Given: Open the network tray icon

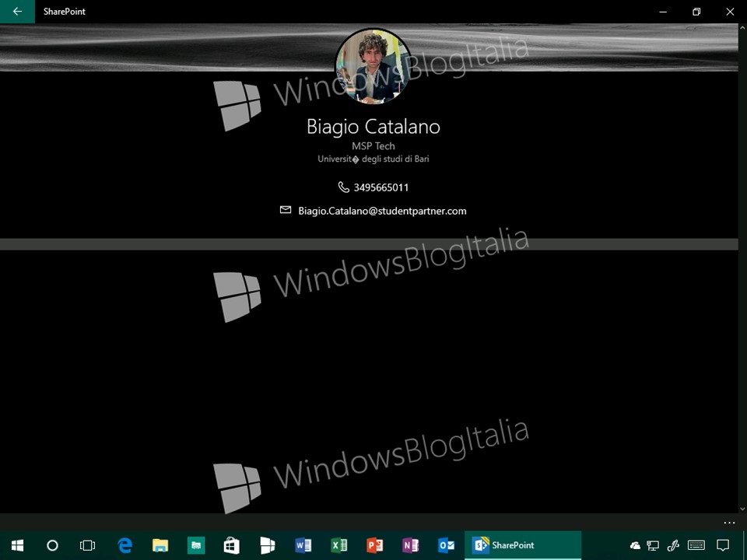Looking at the screenshot, I should (653, 546).
